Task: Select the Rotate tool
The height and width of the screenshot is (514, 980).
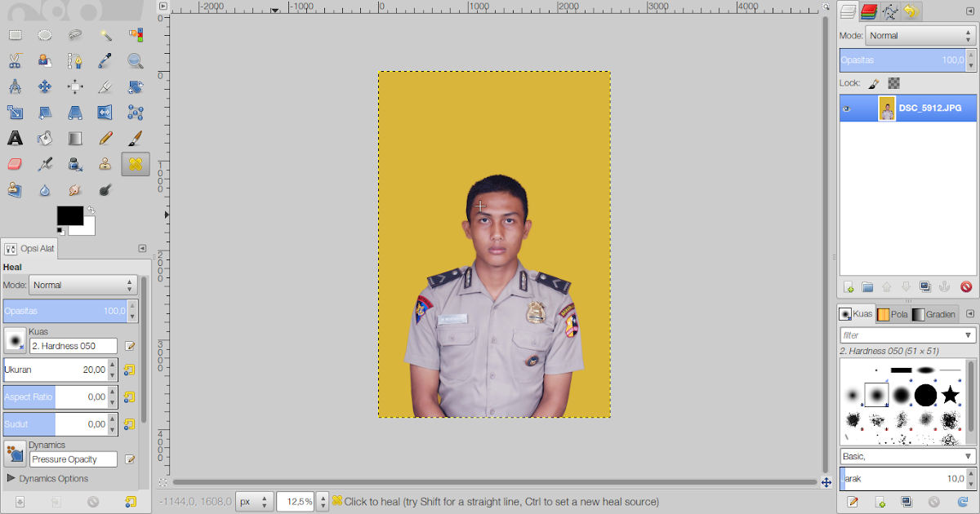Action: (136, 86)
